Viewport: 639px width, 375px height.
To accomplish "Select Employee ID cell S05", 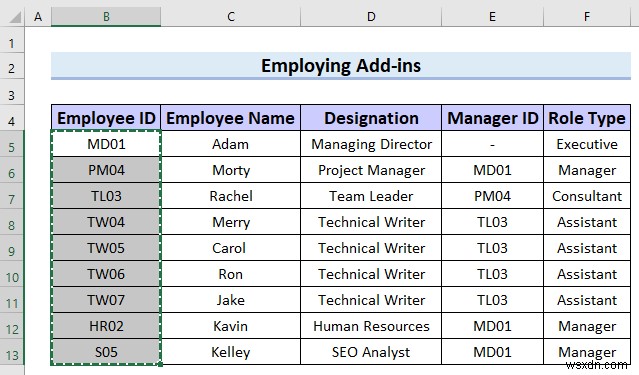I will point(106,352).
